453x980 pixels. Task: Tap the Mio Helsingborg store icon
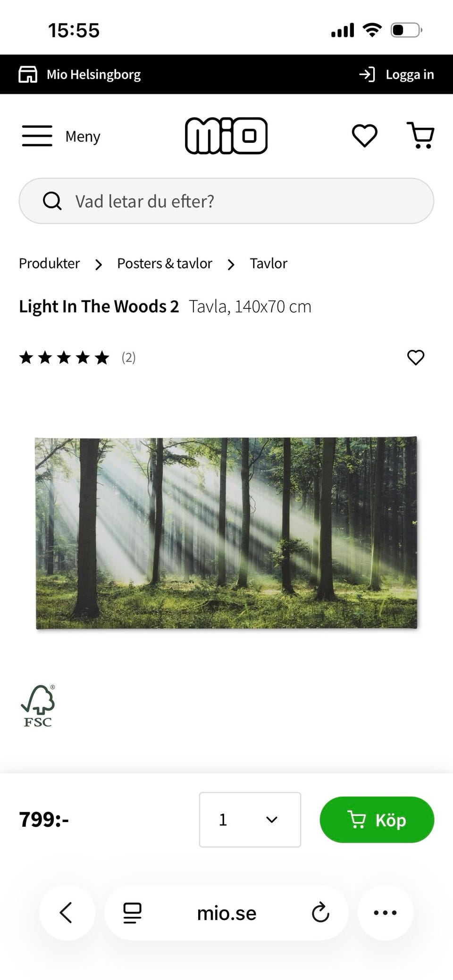[28, 75]
